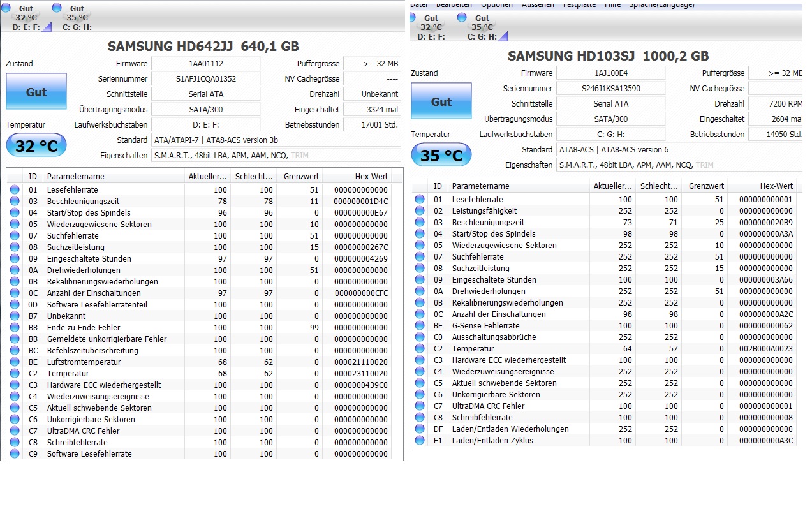Click status orb of Temperatur row, HD103SJ
This screenshot has height=516, width=812.
tap(420, 348)
